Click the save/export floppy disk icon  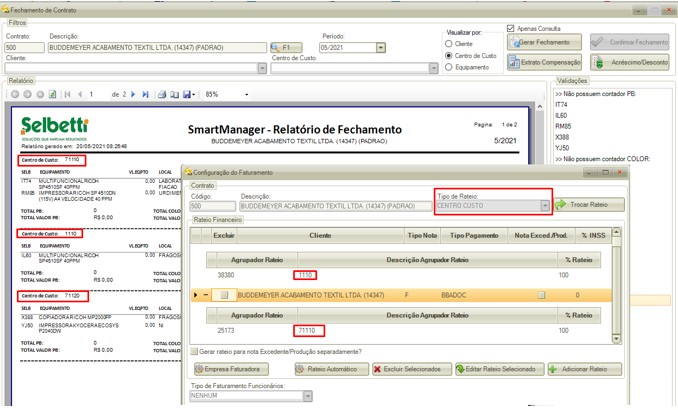click(x=186, y=94)
